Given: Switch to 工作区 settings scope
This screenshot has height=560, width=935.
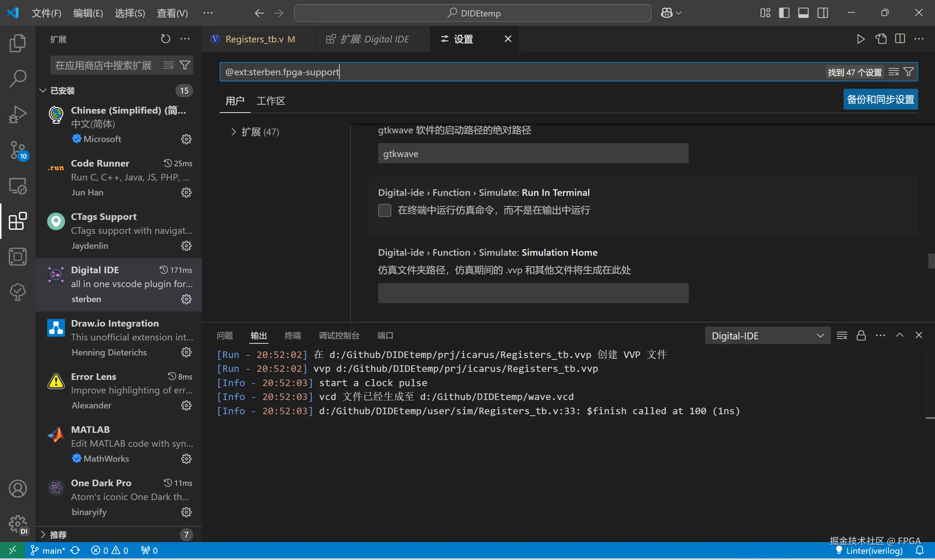Looking at the screenshot, I should coord(270,101).
